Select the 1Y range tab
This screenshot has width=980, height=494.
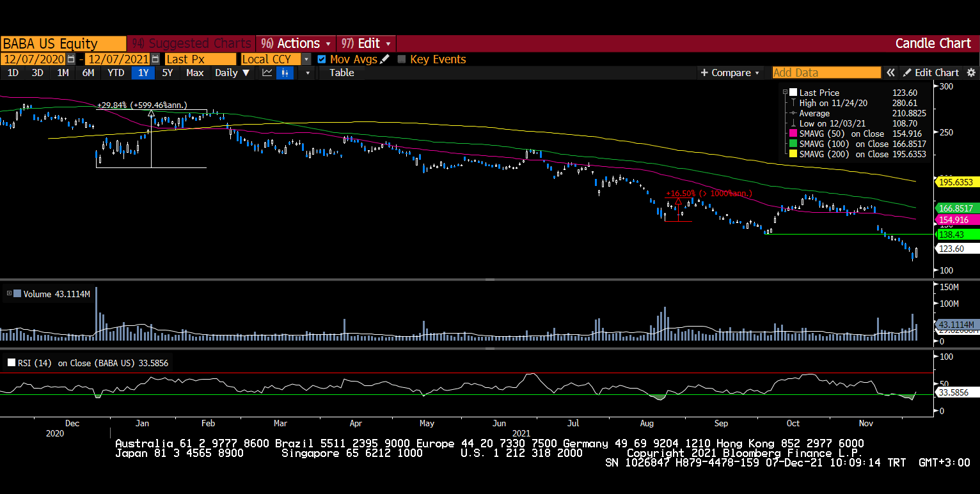[143, 73]
